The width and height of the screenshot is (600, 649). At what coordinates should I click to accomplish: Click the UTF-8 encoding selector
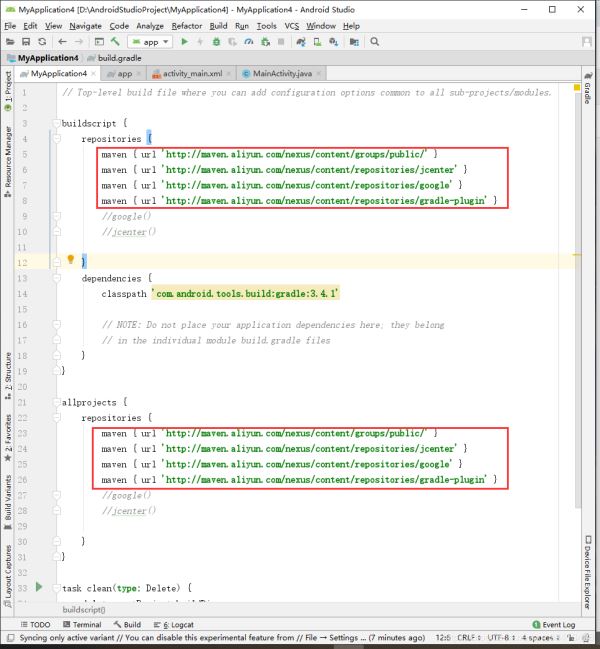coord(501,638)
